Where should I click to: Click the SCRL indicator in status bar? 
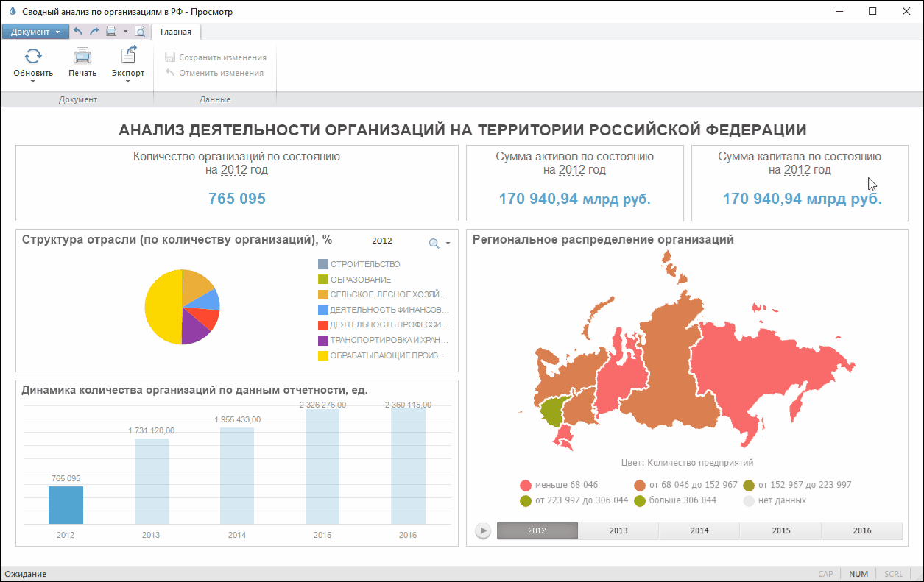(x=894, y=574)
